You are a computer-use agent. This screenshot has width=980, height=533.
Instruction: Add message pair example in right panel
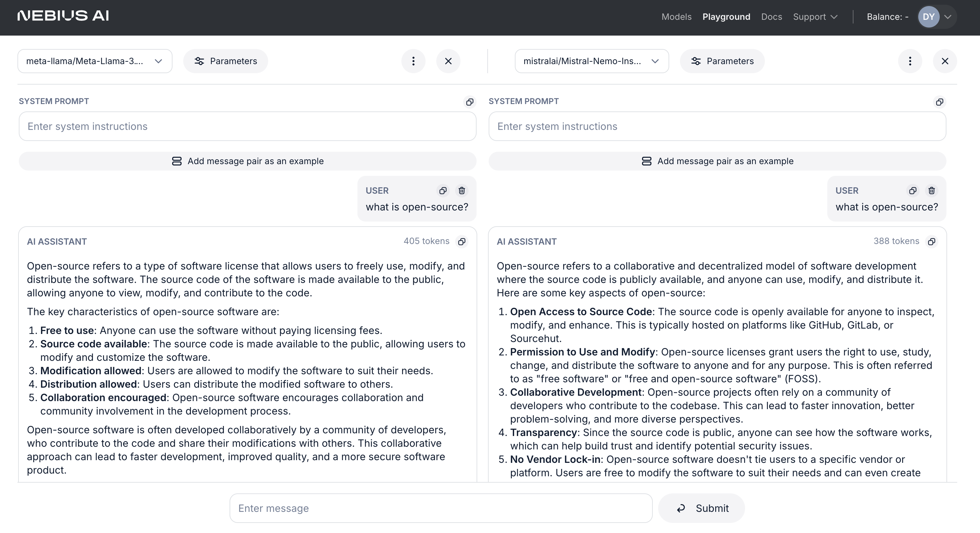tap(717, 161)
